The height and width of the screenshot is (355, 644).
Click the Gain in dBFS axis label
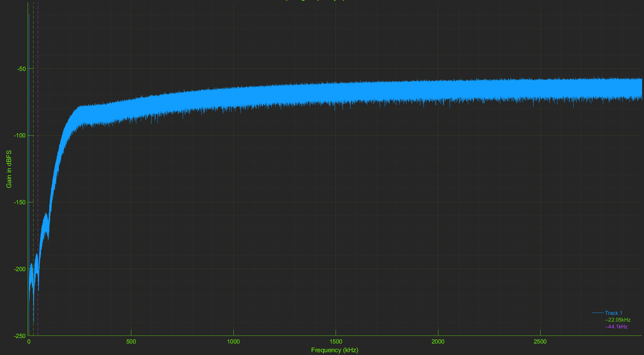[9, 169]
